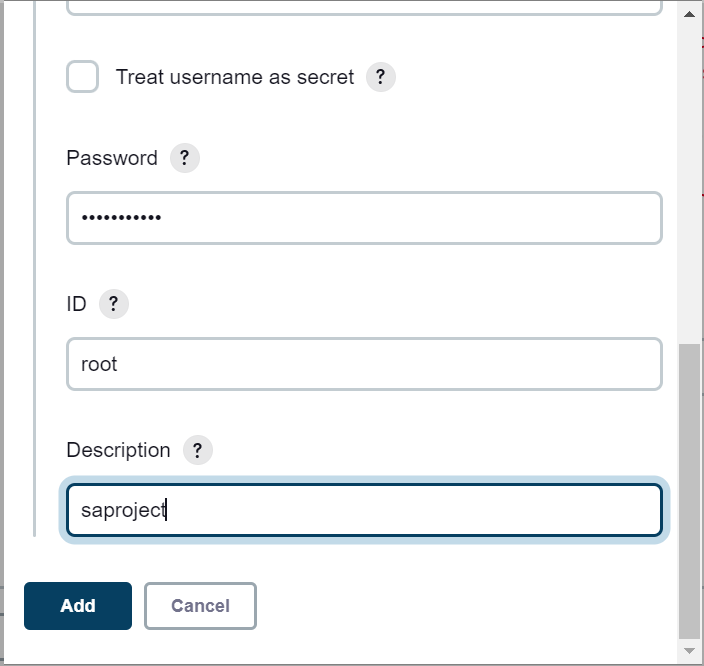
Task: Open help for Treat username as secret
Action: tap(380, 77)
